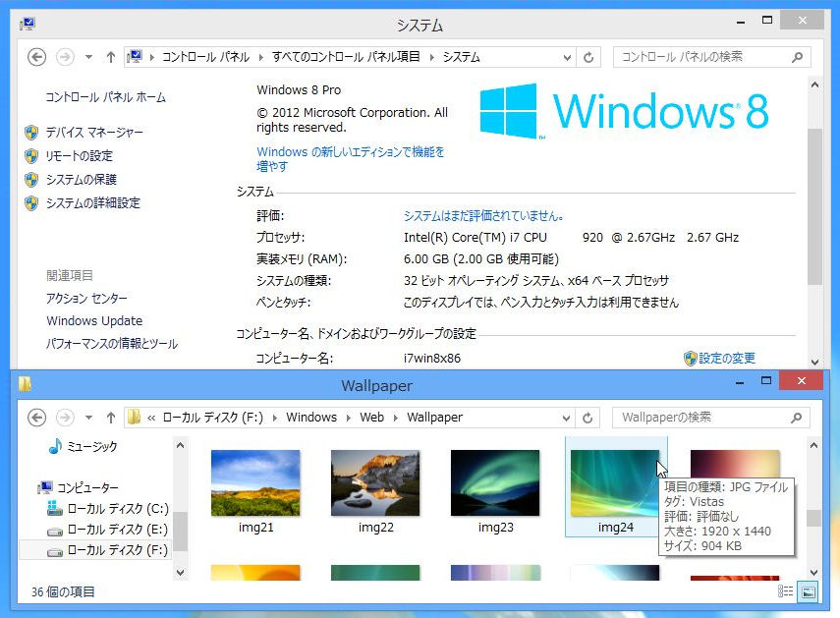Viewport: 840px width, 618px height.
Task: Show hidden breadcrumb levels chevron in Wallpaper window
Action: pos(151,418)
